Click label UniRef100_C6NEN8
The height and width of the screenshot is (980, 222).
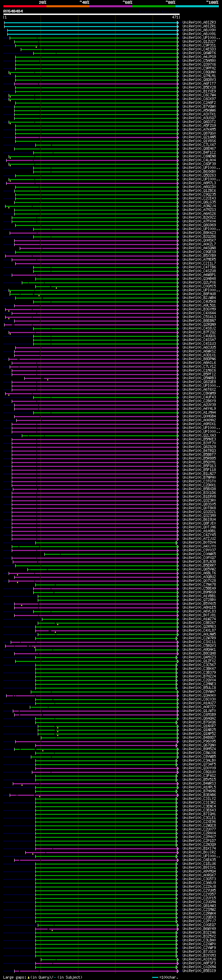199,156
